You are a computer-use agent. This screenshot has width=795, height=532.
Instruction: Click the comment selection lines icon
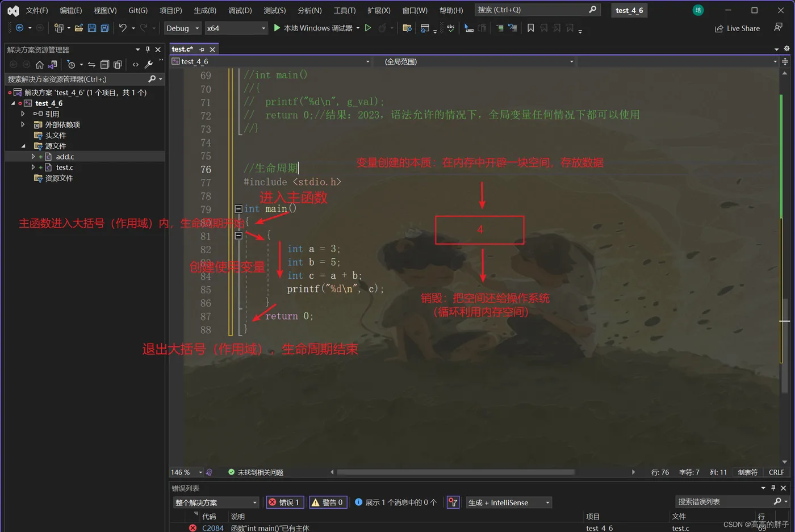[x=500, y=28]
